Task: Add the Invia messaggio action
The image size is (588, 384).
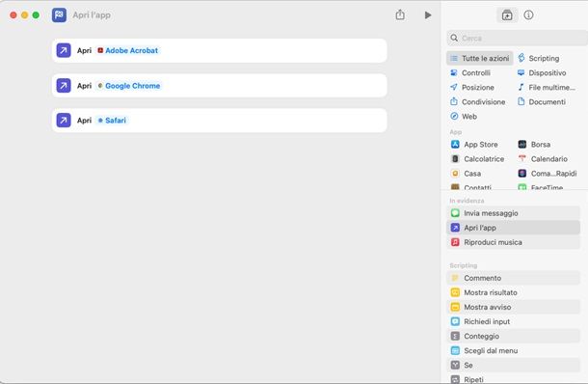Action: [x=514, y=213]
